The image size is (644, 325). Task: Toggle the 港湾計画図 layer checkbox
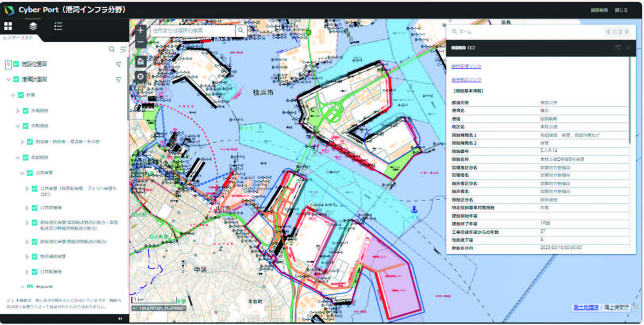(16, 79)
